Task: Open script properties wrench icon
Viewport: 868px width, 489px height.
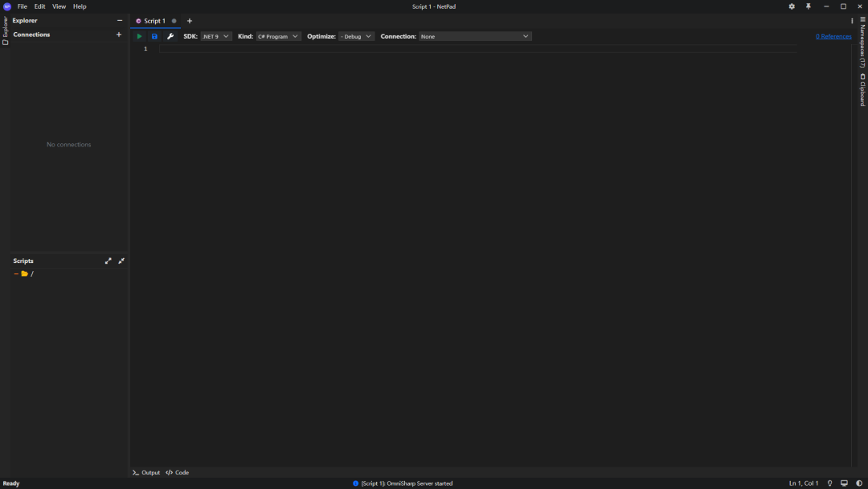Action: click(170, 36)
